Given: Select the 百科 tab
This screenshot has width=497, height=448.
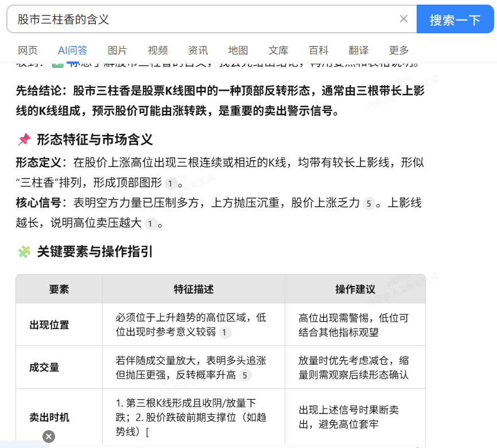Looking at the screenshot, I should tap(319, 50).
